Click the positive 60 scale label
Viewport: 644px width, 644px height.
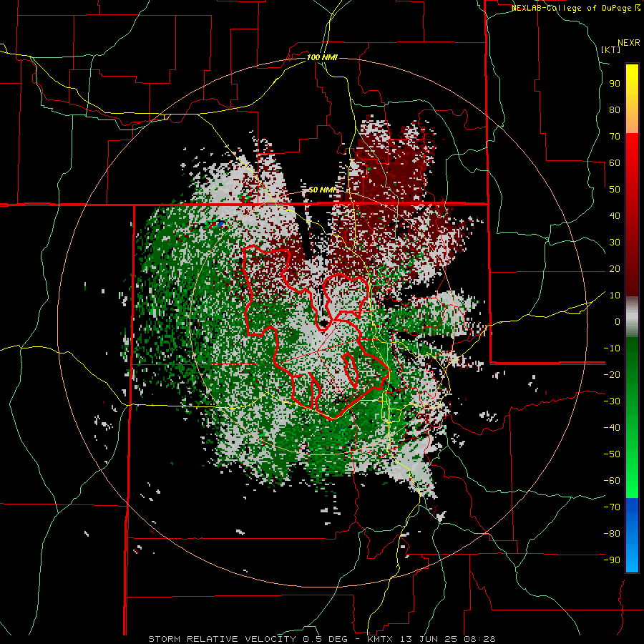coord(615,162)
